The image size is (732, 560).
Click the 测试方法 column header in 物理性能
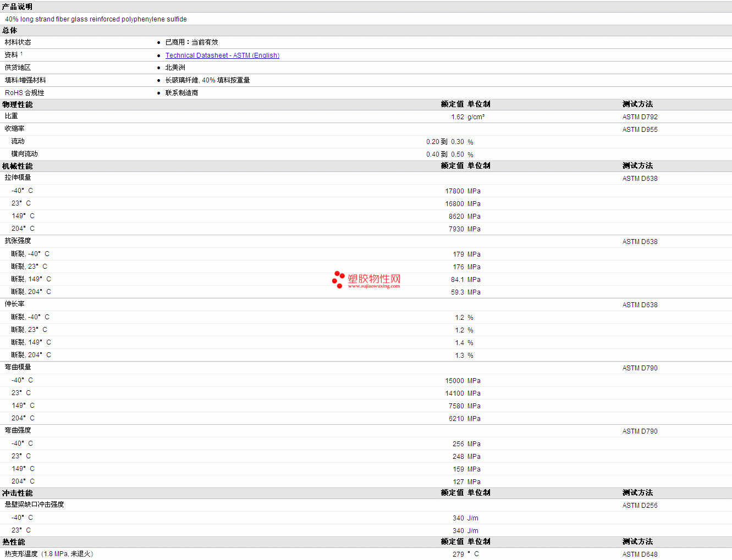(x=637, y=104)
